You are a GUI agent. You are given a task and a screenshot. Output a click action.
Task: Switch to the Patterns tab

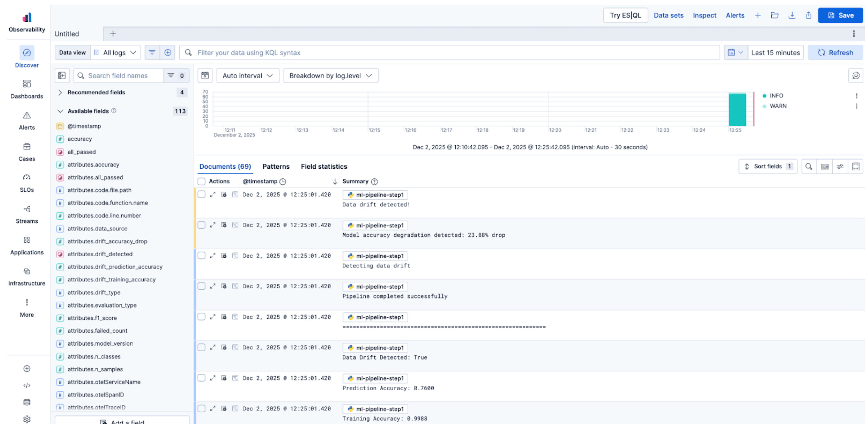pyautogui.click(x=276, y=166)
